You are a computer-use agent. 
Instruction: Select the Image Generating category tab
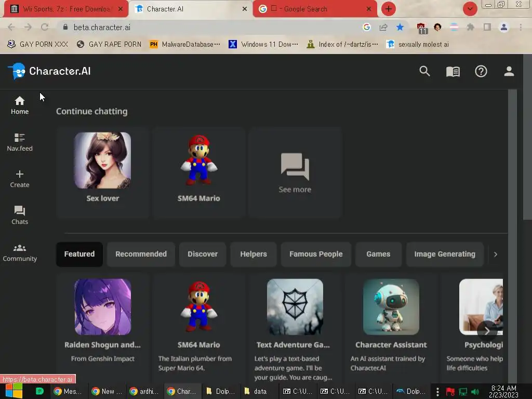click(x=445, y=254)
